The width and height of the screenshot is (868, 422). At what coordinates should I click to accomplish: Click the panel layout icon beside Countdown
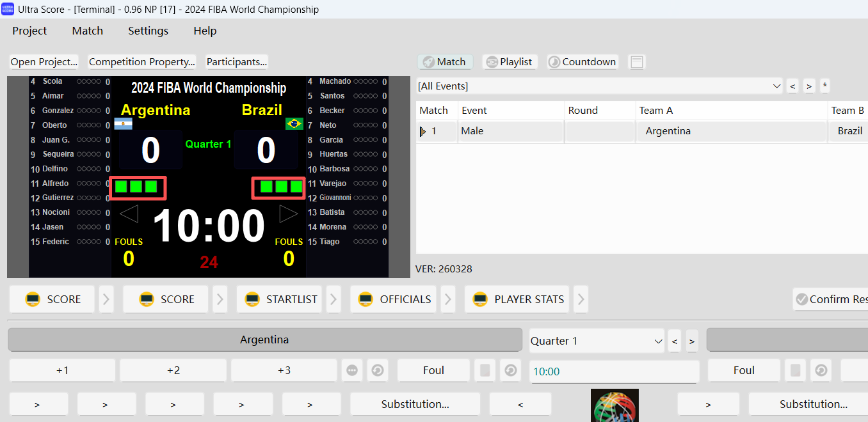[637, 62]
